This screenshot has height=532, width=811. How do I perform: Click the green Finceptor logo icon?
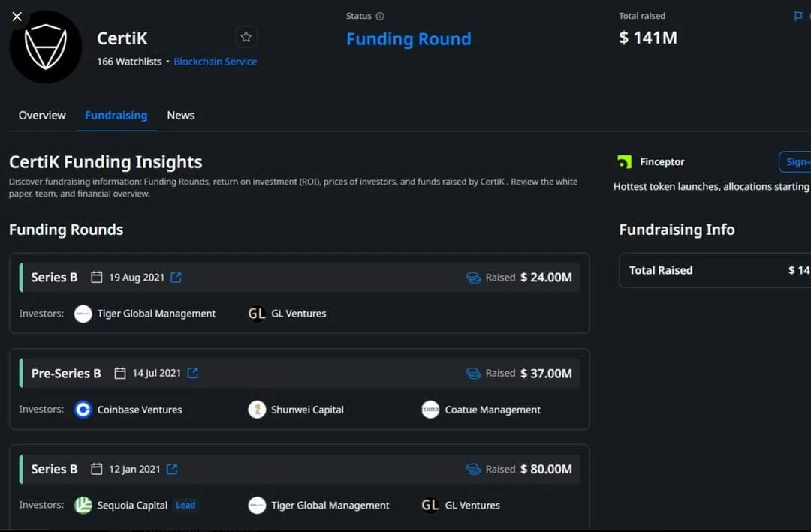coord(624,162)
